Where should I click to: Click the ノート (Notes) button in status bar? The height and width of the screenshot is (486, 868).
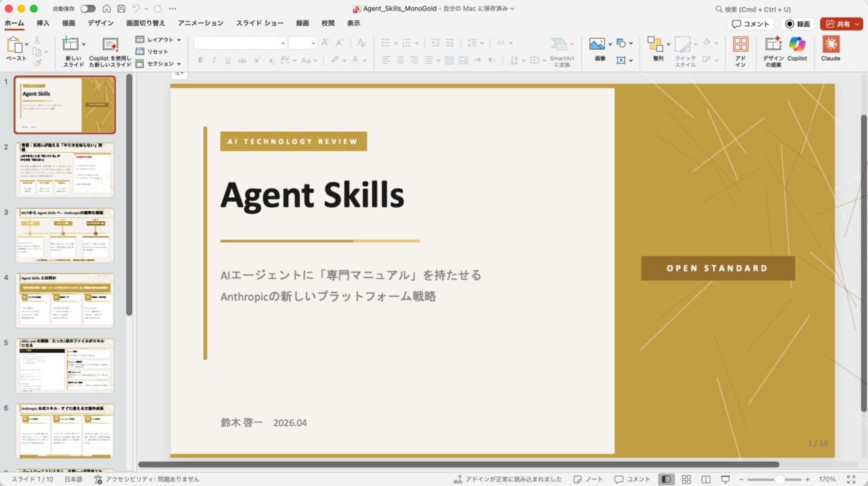point(588,479)
